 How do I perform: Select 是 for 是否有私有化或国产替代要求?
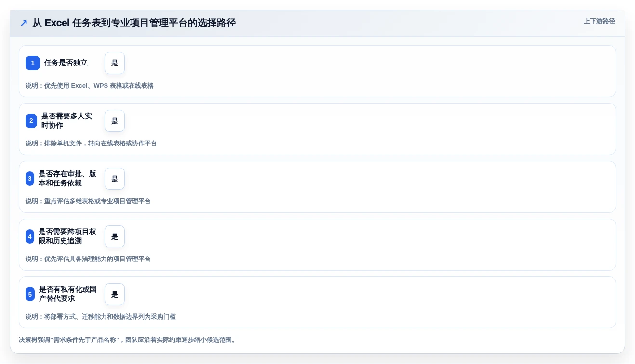click(x=115, y=294)
